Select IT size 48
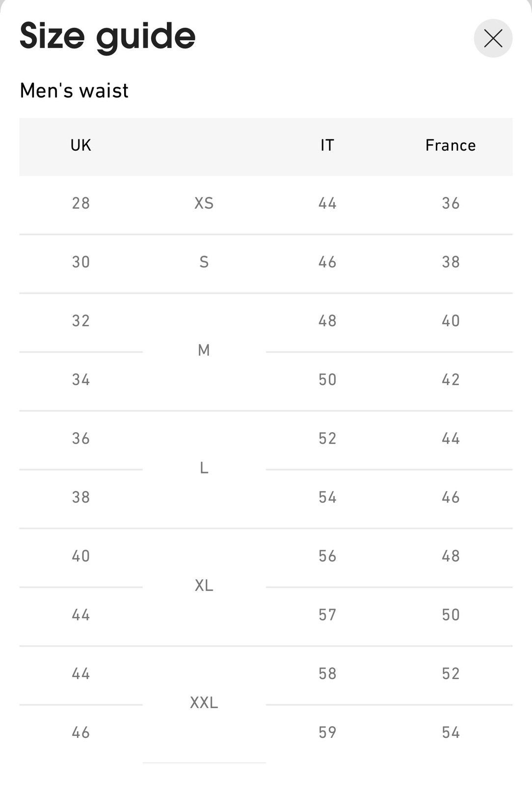This screenshot has height=785, width=532. [327, 321]
